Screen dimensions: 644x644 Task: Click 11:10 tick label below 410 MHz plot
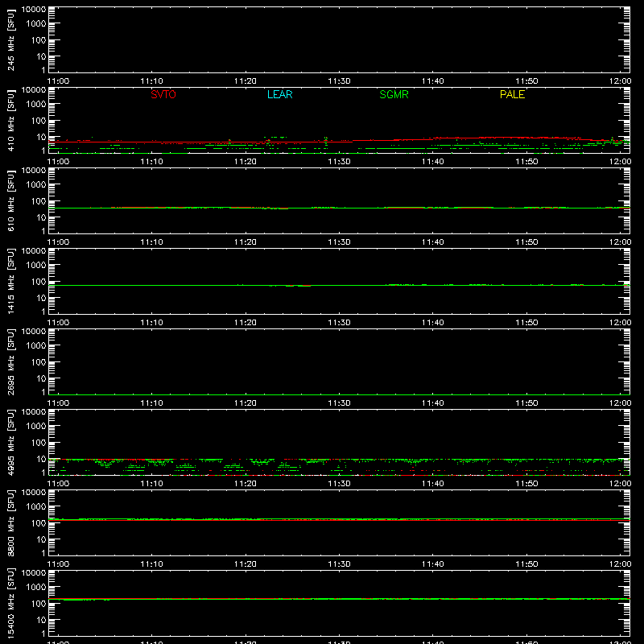(x=152, y=162)
